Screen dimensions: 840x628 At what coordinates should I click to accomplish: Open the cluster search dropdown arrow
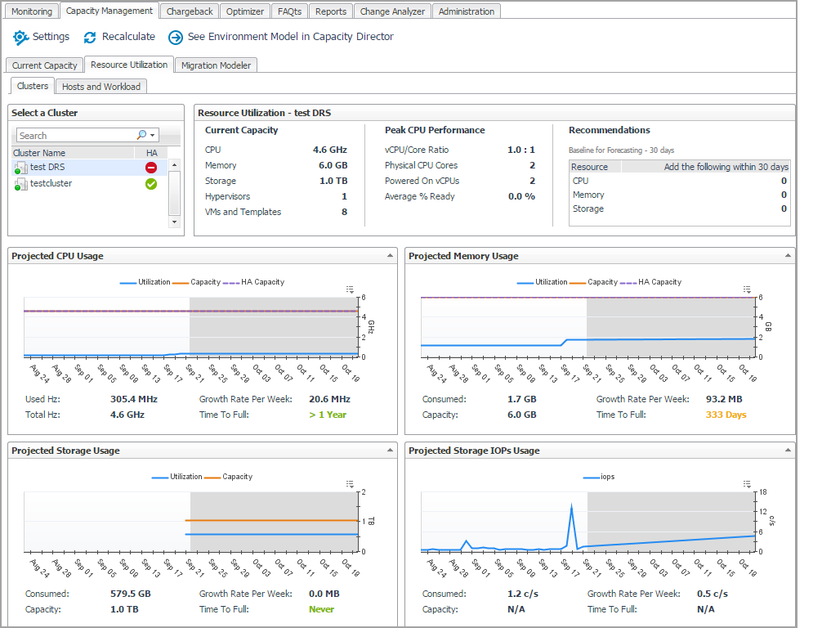tap(153, 136)
